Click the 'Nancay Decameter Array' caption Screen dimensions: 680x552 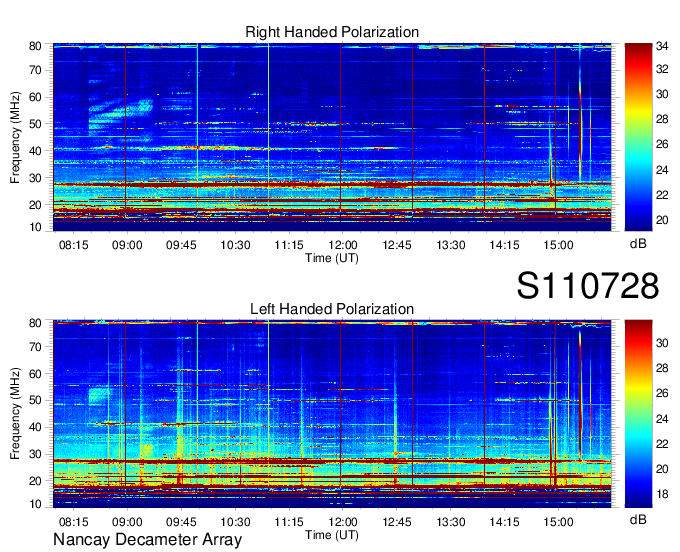pyautogui.click(x=147, y=540)
